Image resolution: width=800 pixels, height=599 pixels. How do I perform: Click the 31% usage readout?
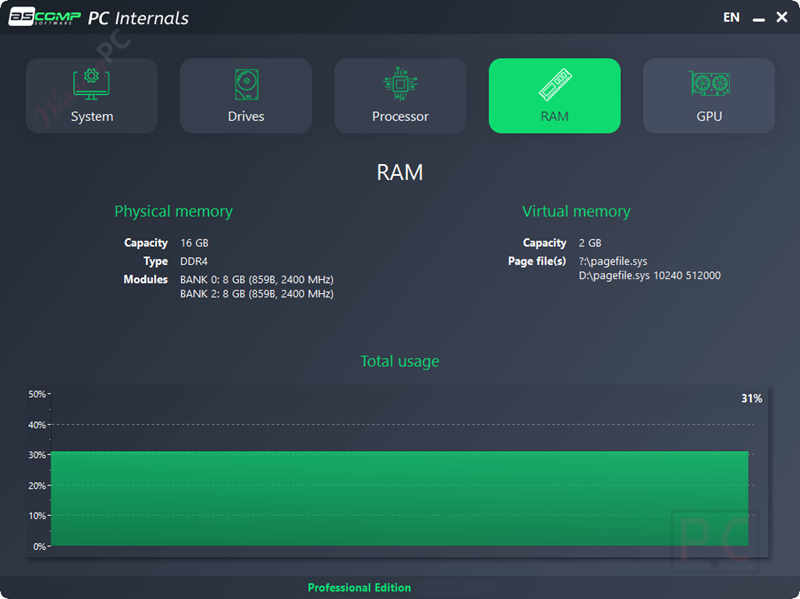point(752,398)
